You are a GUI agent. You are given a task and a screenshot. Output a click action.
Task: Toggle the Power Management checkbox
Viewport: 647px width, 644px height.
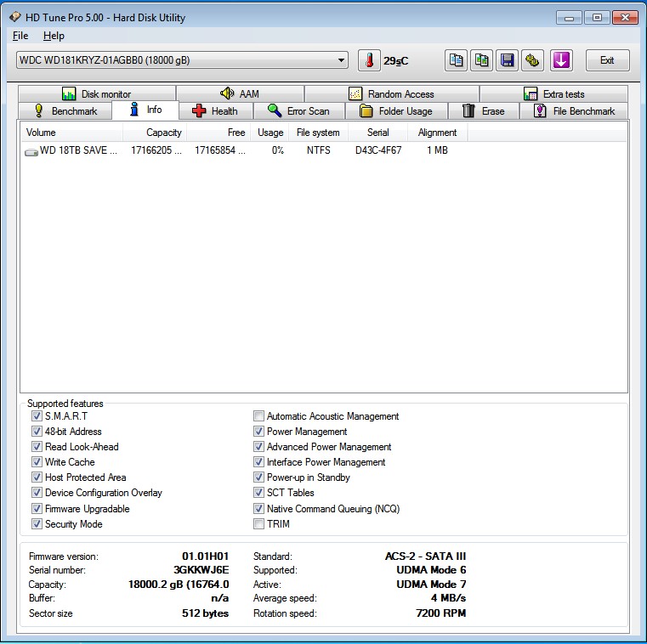pos(258,432)
